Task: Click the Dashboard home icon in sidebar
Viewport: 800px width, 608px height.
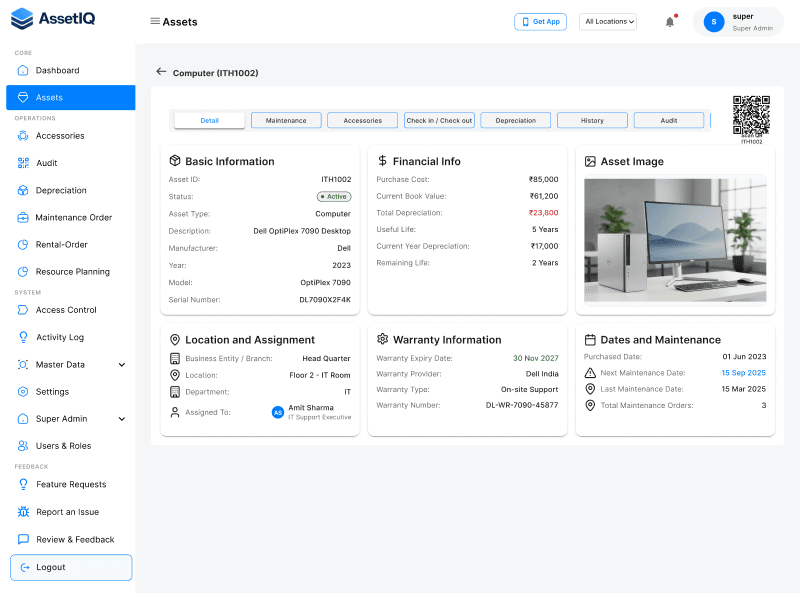Action: coord(23,70)
